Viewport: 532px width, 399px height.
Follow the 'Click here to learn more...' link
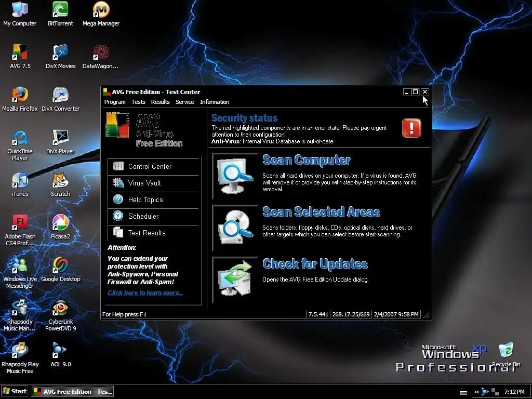(x=145, y=293)
